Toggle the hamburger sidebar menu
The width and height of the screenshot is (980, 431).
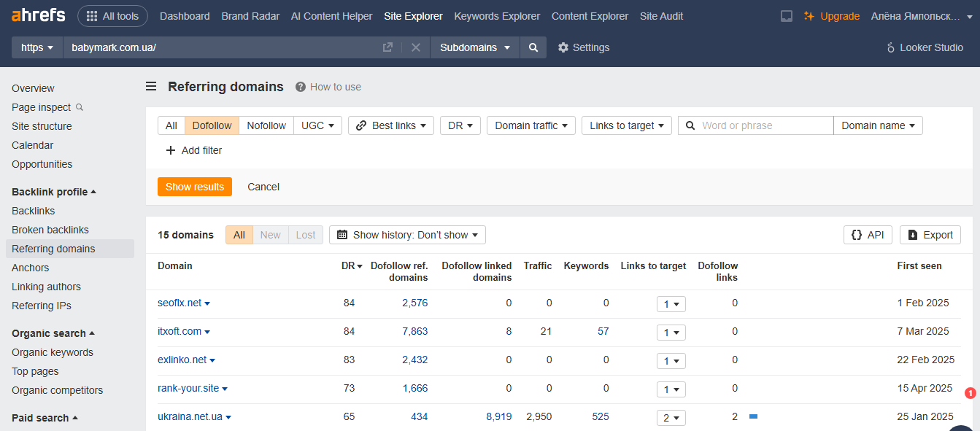click(151, 87)
